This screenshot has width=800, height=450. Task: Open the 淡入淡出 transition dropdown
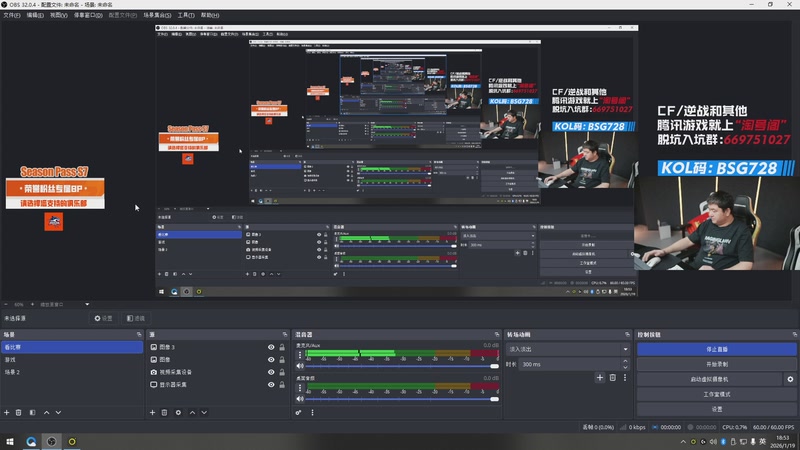point(567,349)
